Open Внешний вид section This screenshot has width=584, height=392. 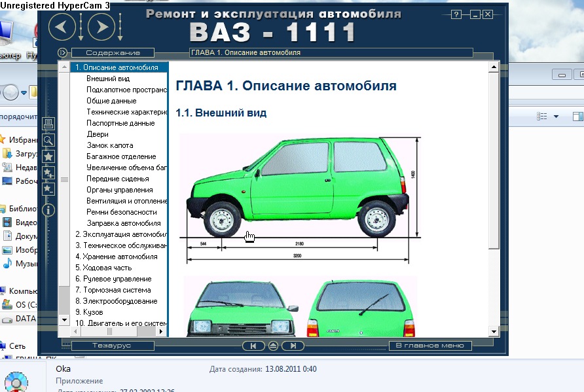coord(108,79)
